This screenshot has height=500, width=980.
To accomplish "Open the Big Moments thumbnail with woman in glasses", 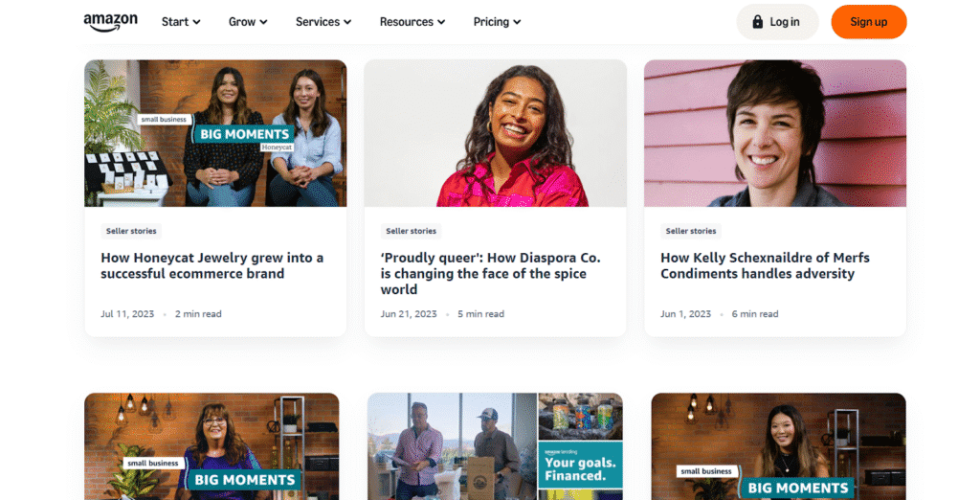I will 212,446.
